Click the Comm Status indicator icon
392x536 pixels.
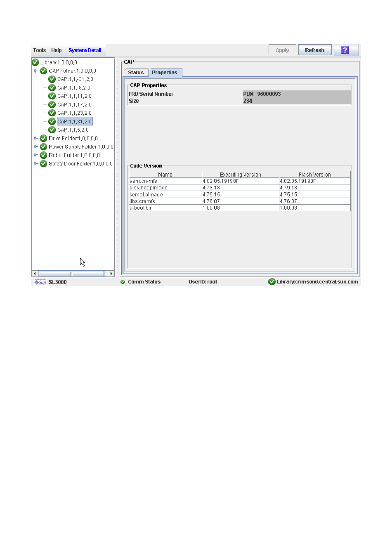(123, 282)
